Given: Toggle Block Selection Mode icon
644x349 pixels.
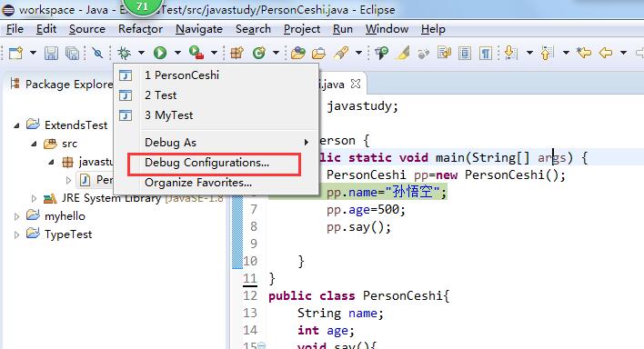Looking at the screenshot, I should click(465, 53).
